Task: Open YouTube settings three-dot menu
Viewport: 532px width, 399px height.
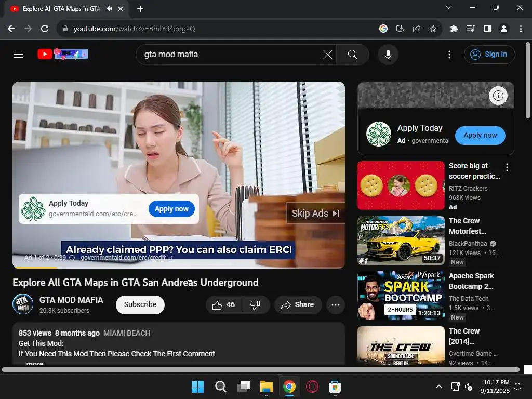Action: tap(449, 54)
